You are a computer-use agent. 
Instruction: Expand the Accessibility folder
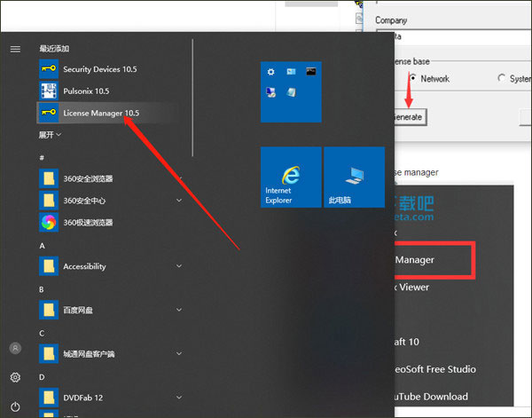tap(179, 266)
